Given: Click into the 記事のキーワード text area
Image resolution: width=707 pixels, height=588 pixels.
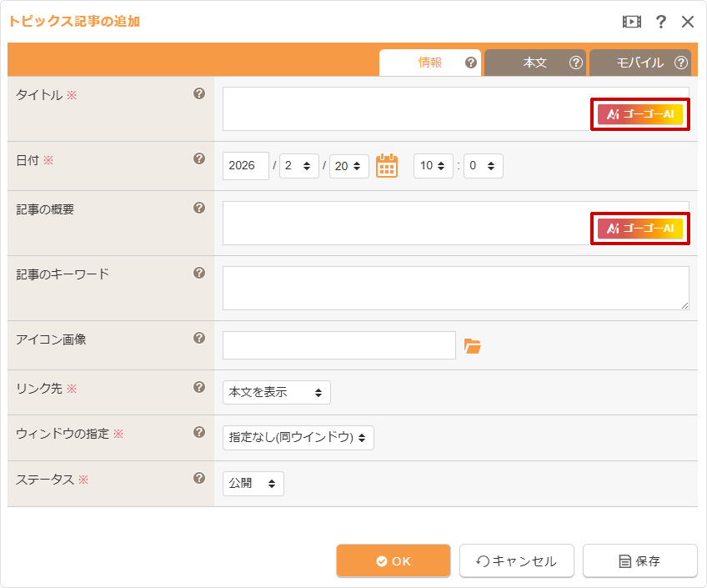Looking at the screenshot, I should 454,288.
